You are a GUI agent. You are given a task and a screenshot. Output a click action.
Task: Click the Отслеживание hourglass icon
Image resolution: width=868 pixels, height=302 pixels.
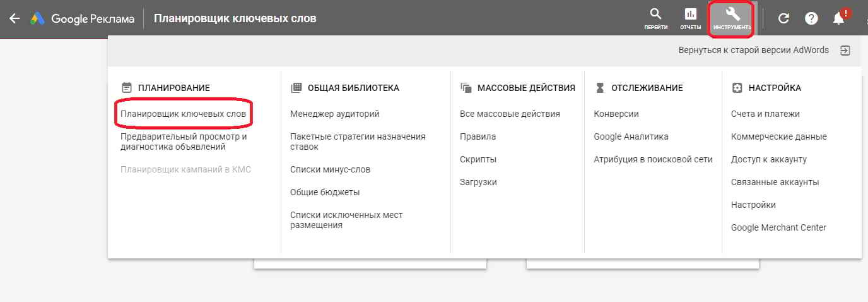pos(600,88)
